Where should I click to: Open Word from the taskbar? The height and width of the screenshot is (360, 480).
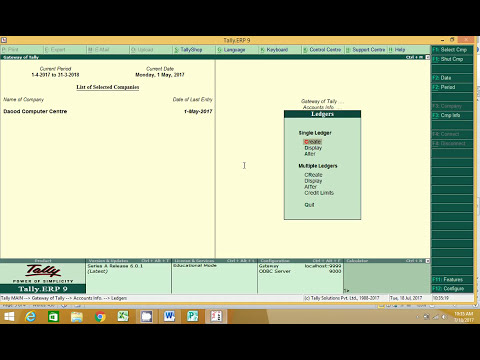[169, 316]
